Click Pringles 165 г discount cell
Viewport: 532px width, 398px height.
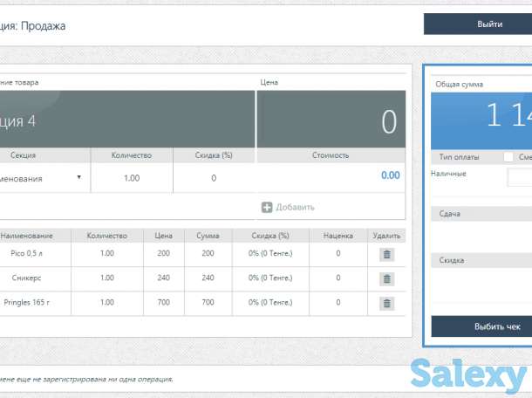(x=269, y=302)
